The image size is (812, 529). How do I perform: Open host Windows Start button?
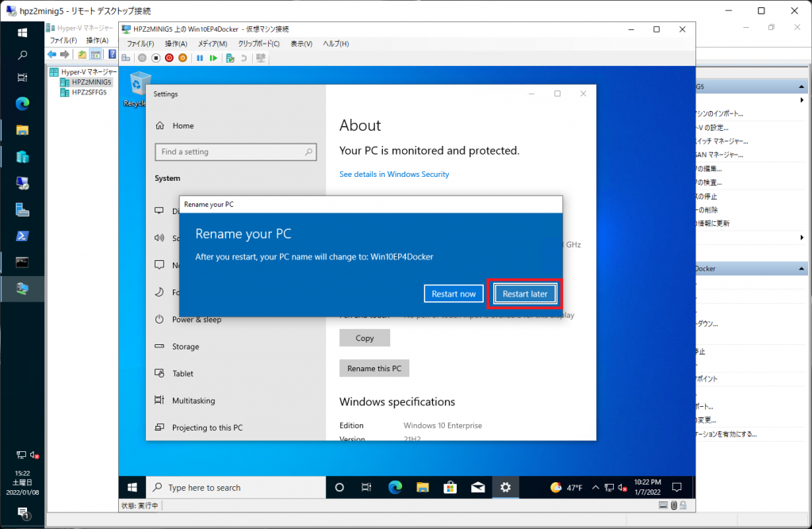22,33
